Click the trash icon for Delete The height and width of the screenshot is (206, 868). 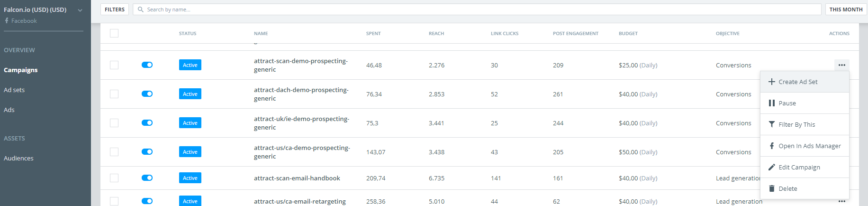pos(772,188)
